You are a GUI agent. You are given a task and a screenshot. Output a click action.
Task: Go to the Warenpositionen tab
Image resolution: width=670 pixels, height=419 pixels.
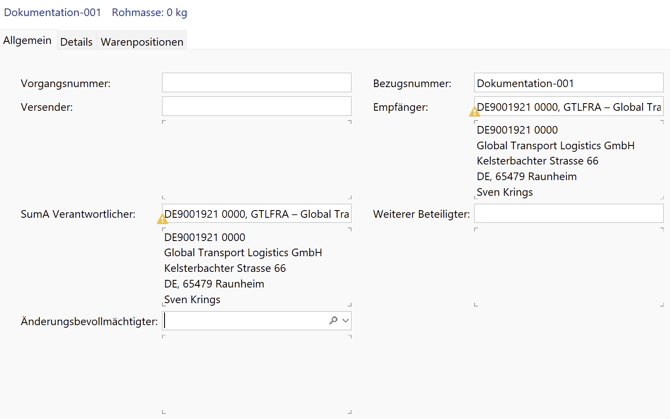(142, 42)
